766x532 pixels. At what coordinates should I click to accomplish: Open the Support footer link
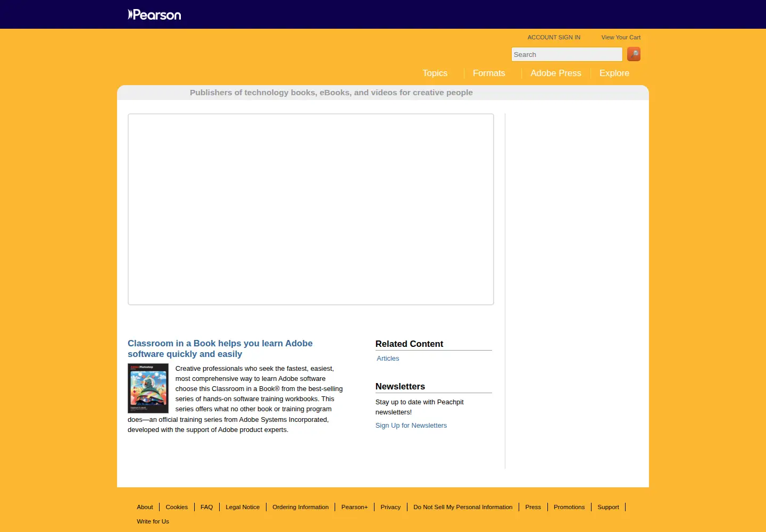pos(608,507)
